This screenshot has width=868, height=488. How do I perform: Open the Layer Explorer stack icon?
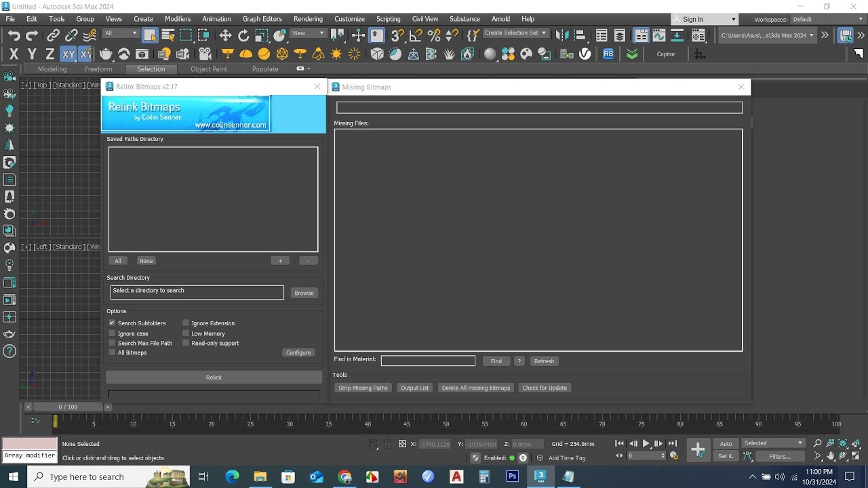[620, 35]
